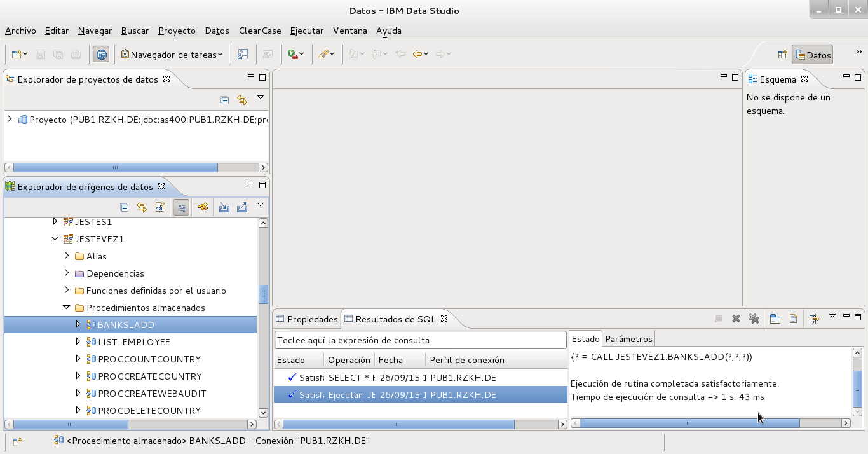Click the query expression filter field
The width and height of the screenshot is (868, 454).
point(420,340)
